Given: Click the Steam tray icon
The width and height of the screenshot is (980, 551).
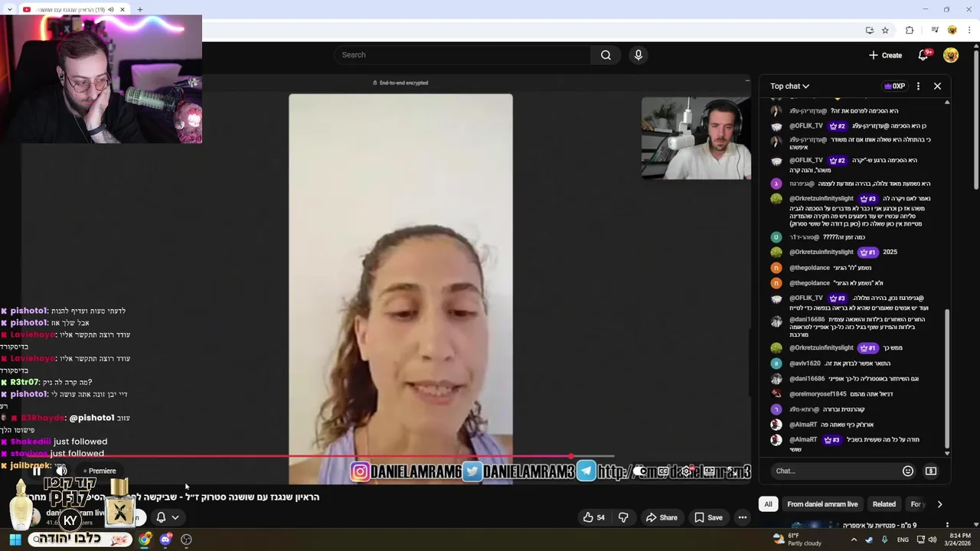Looking at the screenshot, I should 869,540.
